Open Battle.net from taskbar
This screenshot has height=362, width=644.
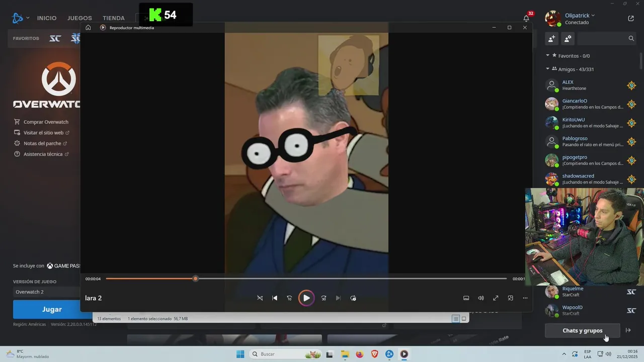(389, 354)
